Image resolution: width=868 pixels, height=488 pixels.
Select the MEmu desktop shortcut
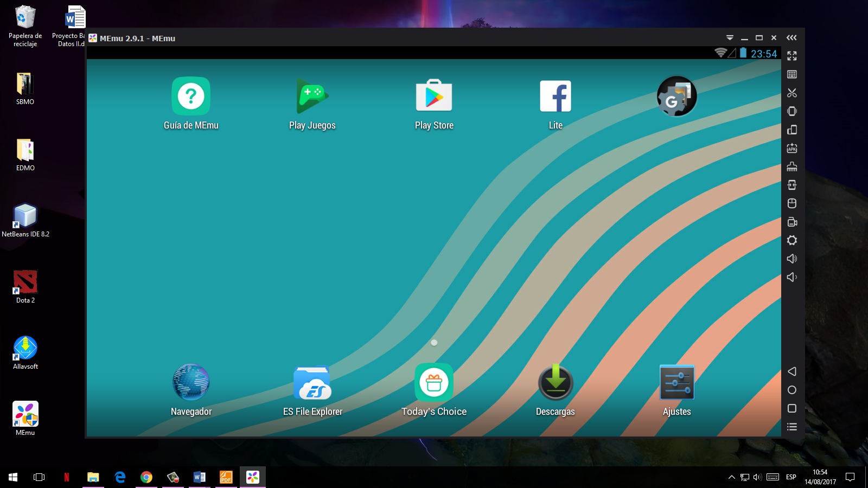[x=25, y=419]
